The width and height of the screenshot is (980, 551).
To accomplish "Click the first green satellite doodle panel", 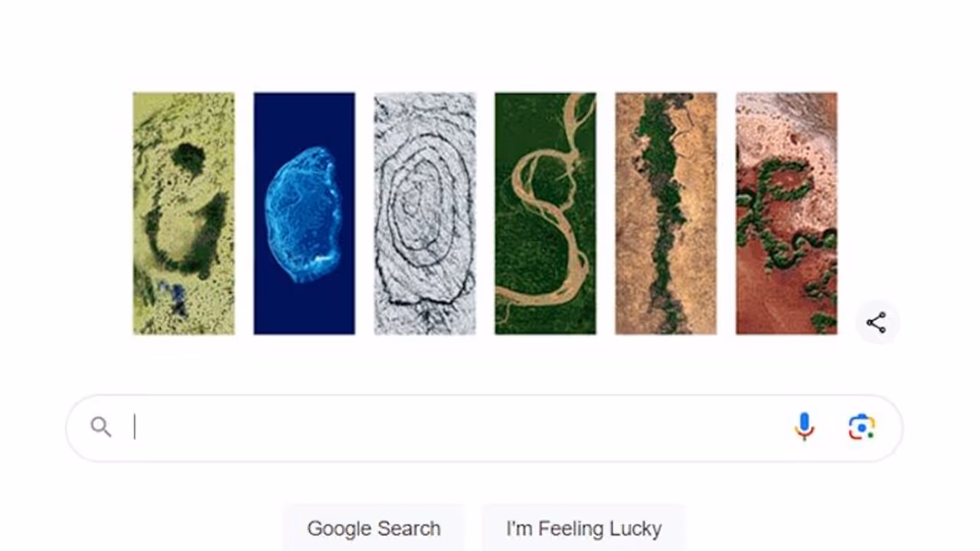I will [x=183, y=214].
